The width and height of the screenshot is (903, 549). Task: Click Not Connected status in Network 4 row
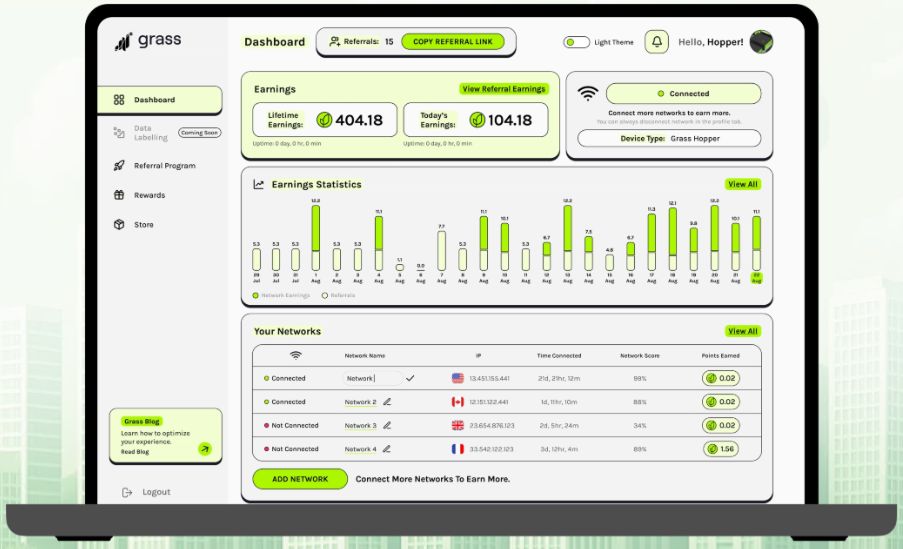click(x=291, y=449)
